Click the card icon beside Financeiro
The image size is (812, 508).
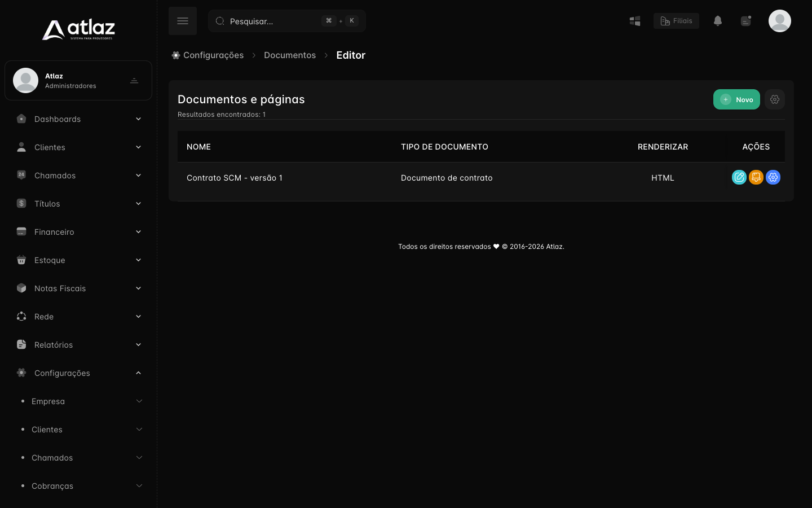(21, 231)
